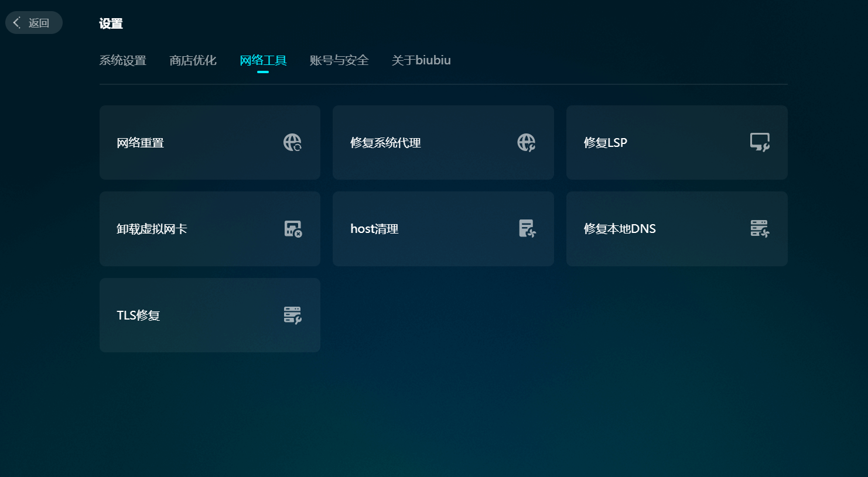Click the document clean icon on host清理
868x477 pixels.
pos(527,229)
